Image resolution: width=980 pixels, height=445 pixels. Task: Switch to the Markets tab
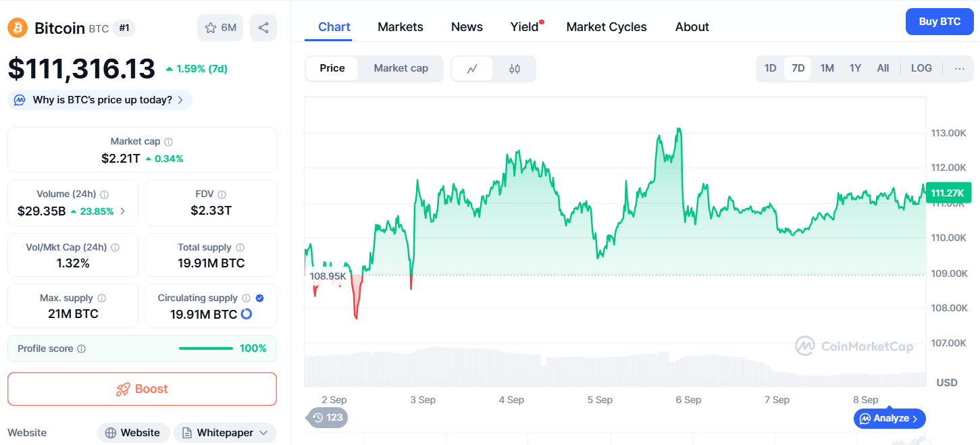401,27
